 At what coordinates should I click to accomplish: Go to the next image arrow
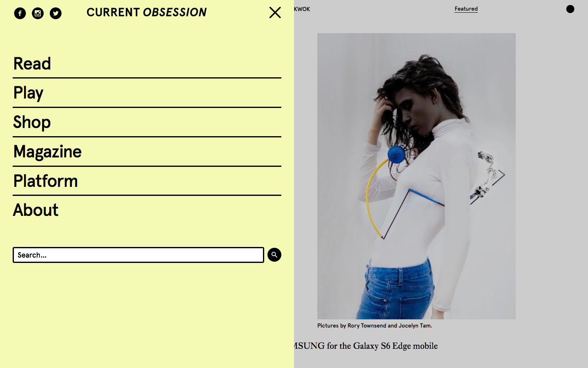501,175
